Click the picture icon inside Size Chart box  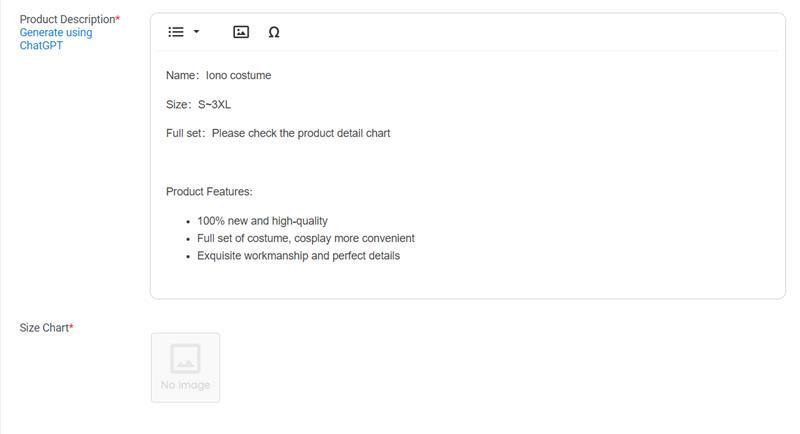pyautogui.click(x=185, y=359)
